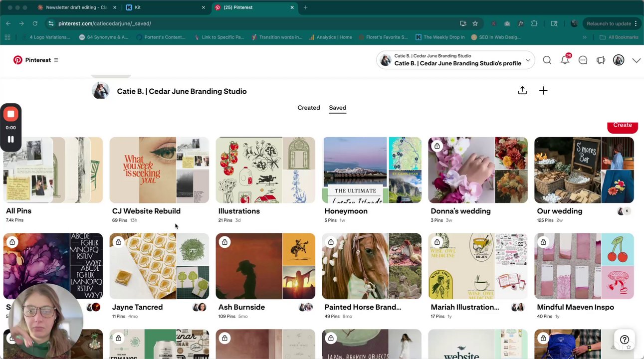Click the red Create button
644x359 pixels.
(622, 126)
